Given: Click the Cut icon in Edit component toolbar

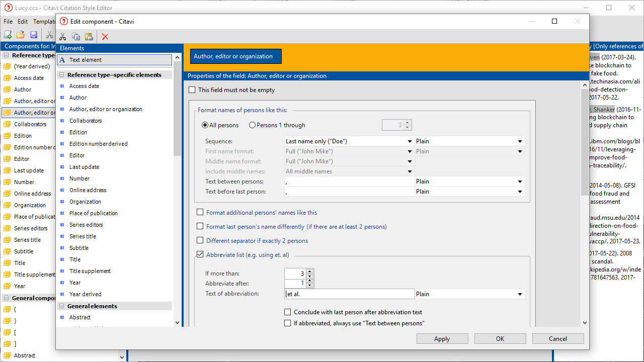Looking at the screenshot, I should (62, 36).
